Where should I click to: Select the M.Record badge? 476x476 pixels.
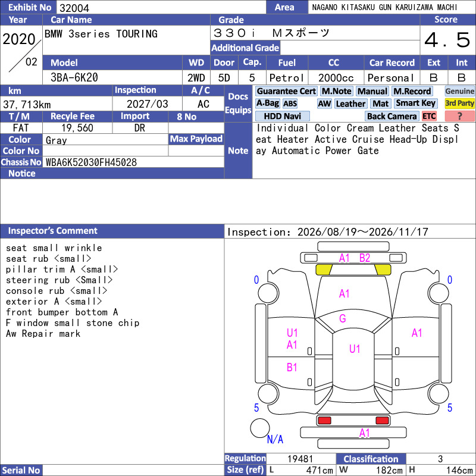[x=412, y=91]
